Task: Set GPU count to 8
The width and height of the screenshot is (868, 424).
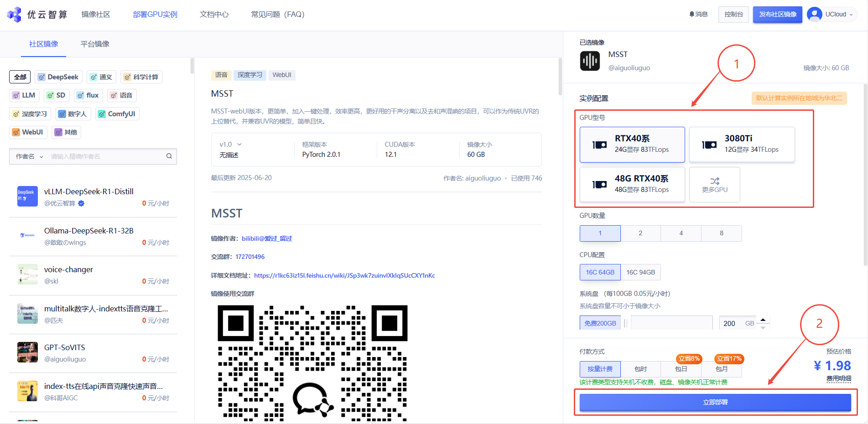Action: click(x=722, y=233)
